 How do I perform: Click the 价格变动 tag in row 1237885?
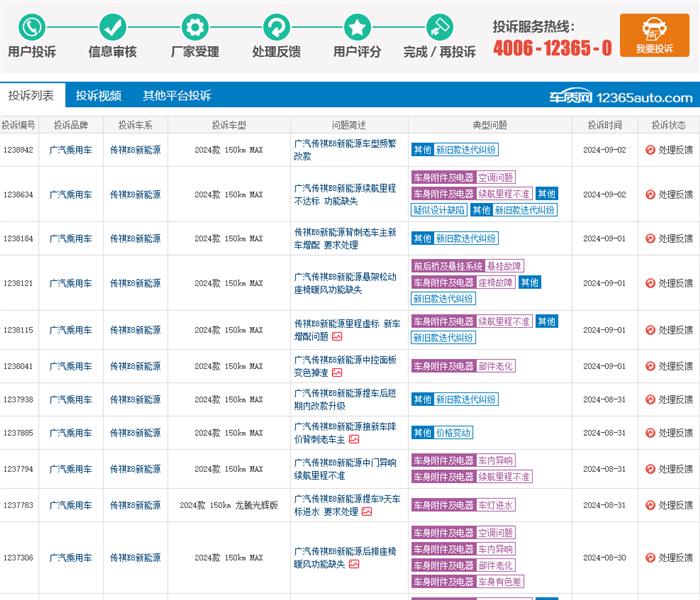point(453,433)
